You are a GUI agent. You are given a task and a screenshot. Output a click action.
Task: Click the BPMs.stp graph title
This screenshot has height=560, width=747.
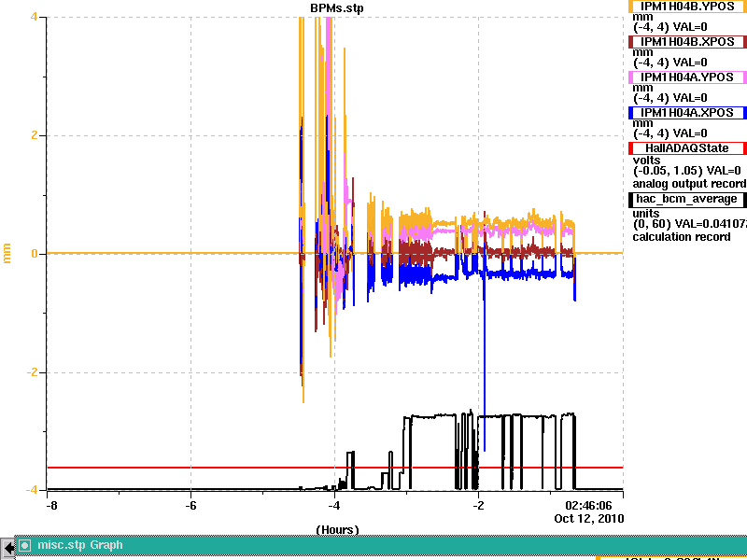[337, 8]
